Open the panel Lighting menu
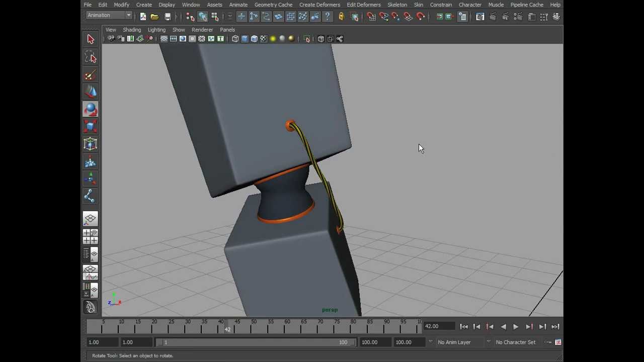This screenshot has height=362, width=644. (x=156, y=30)
